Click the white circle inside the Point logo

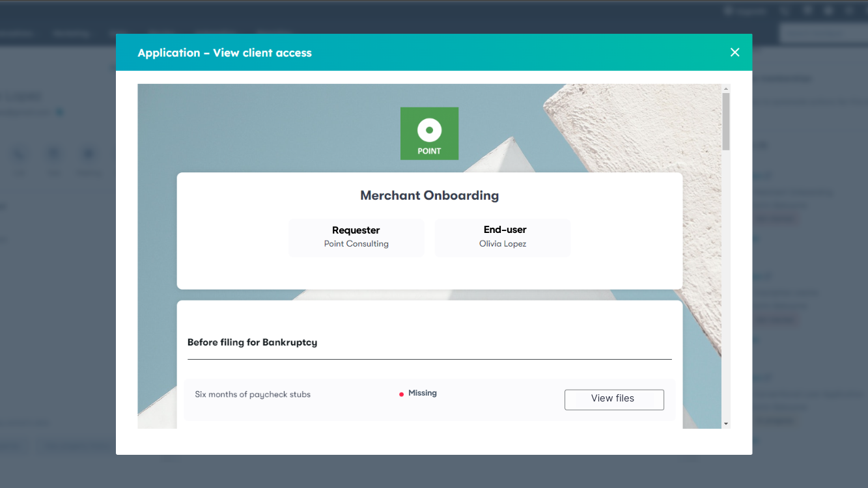[x=429, y=130]
